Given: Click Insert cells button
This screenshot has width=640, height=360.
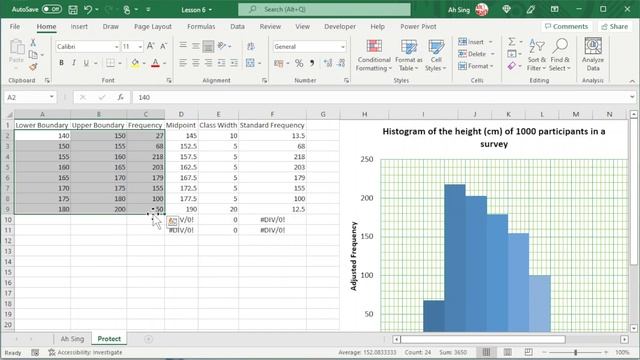Looking at the screenshot, I should (471, 42).
